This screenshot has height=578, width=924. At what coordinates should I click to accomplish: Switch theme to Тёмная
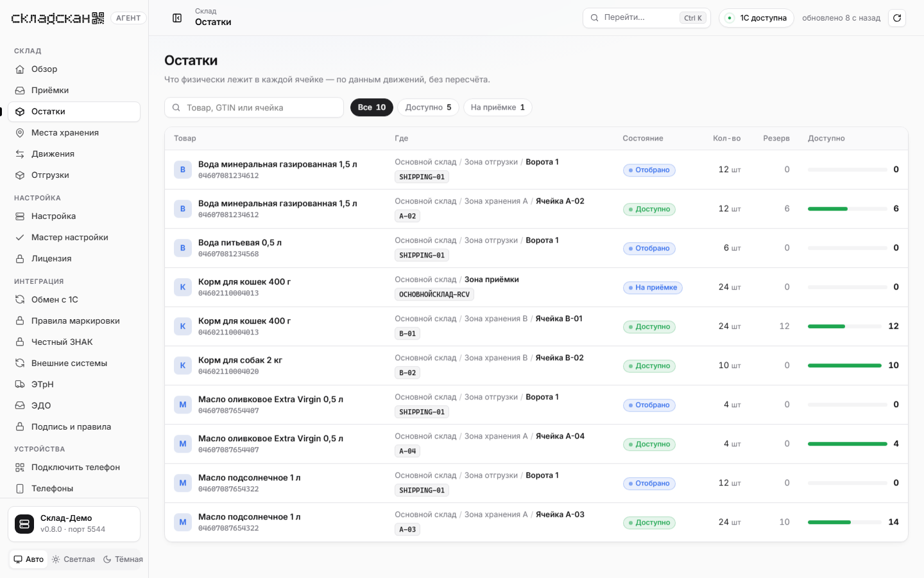[x=123, y=559]
